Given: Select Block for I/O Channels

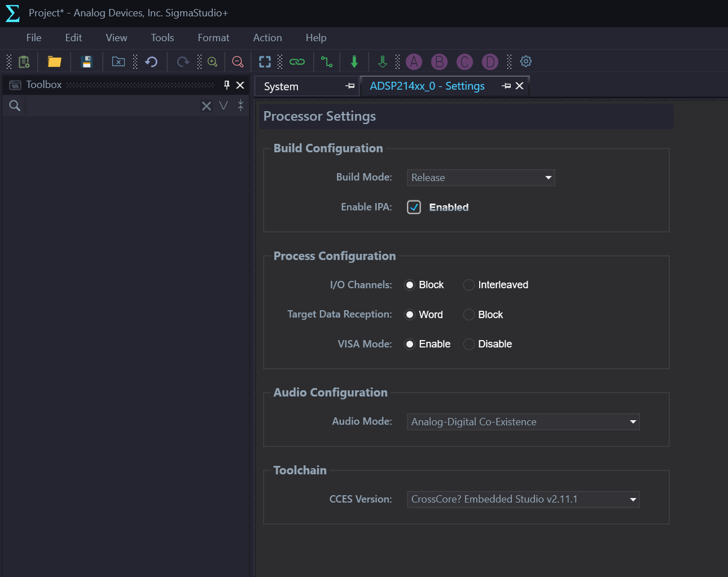Looking at the screenshot, I should pyautogui.click(x=410, y=285).
